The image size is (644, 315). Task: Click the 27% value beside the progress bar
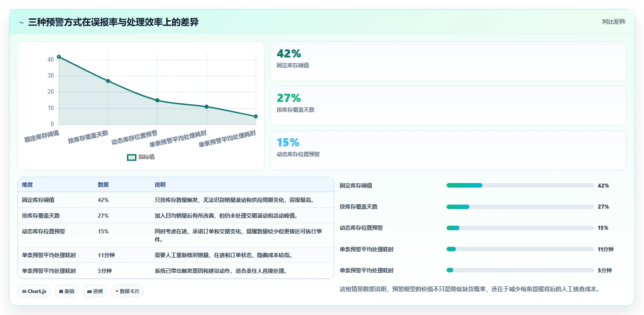coord(603,207)
